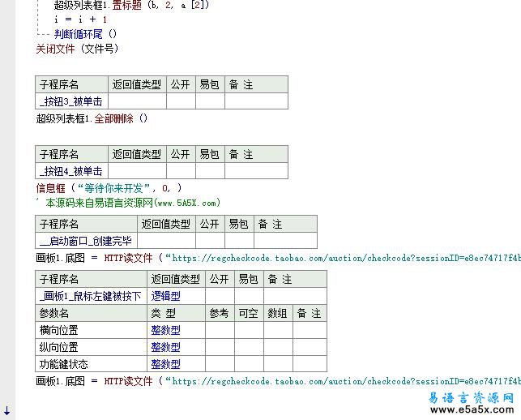Click the 备 注 cell of _按钮3_被单击
This screenshot has height=420, width=521.
[x=256, y=101]
